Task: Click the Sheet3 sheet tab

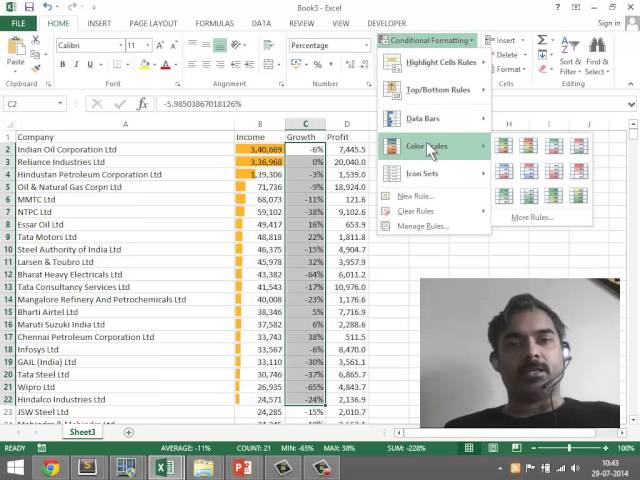Action: (82, 432)
